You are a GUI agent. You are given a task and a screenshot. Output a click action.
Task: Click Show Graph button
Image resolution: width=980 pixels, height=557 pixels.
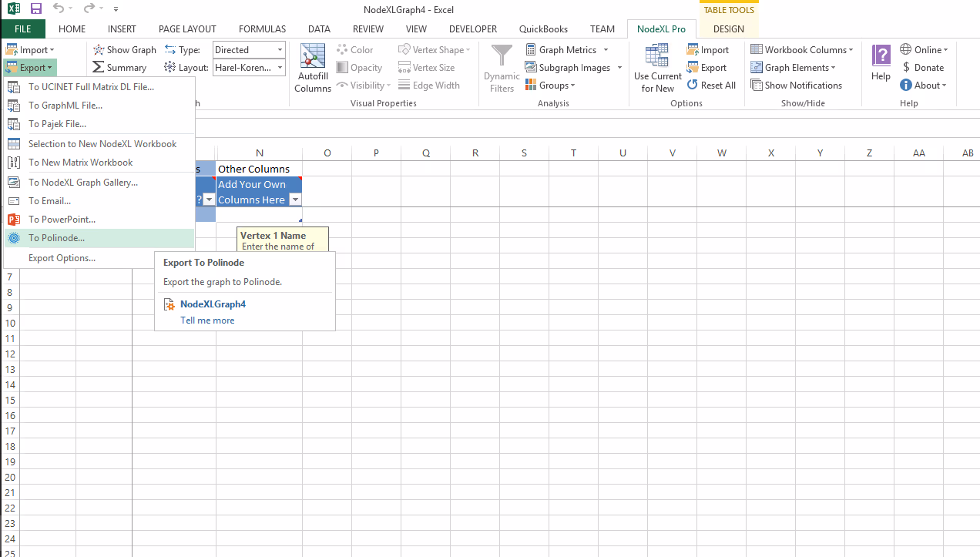[x=125, y=49]
